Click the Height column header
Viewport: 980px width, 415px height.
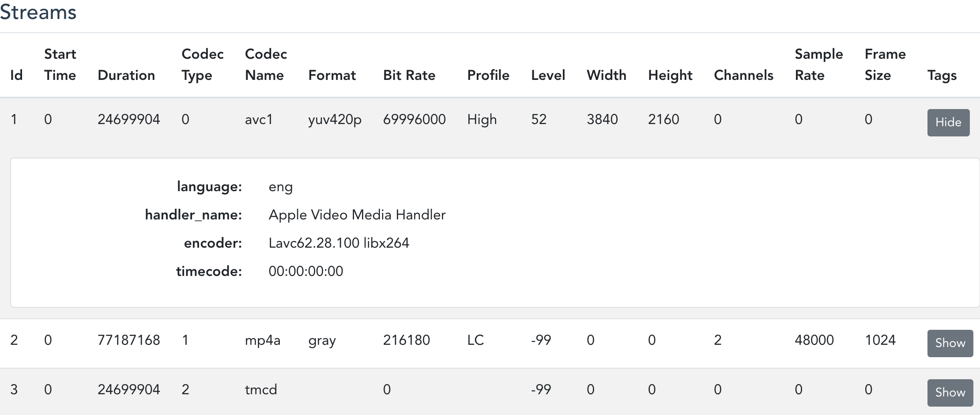(670, 75)
